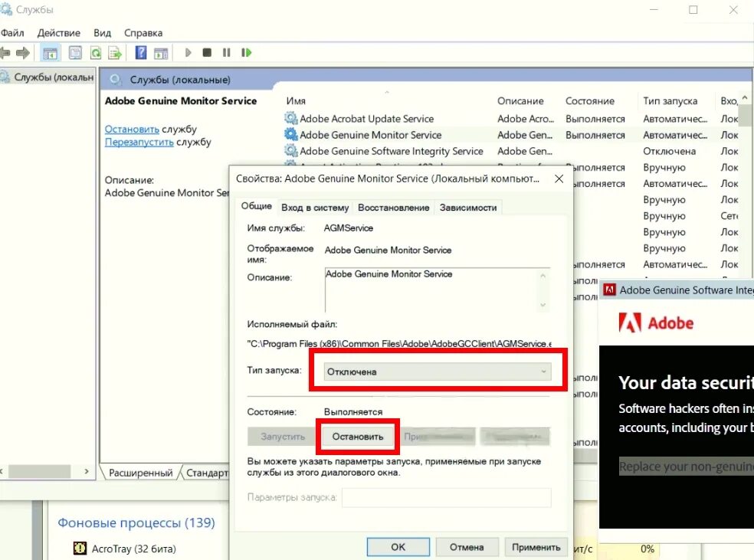Click the gear icon beside Adobe Genuine Software Integrity Service

click(x=291, y=150)
